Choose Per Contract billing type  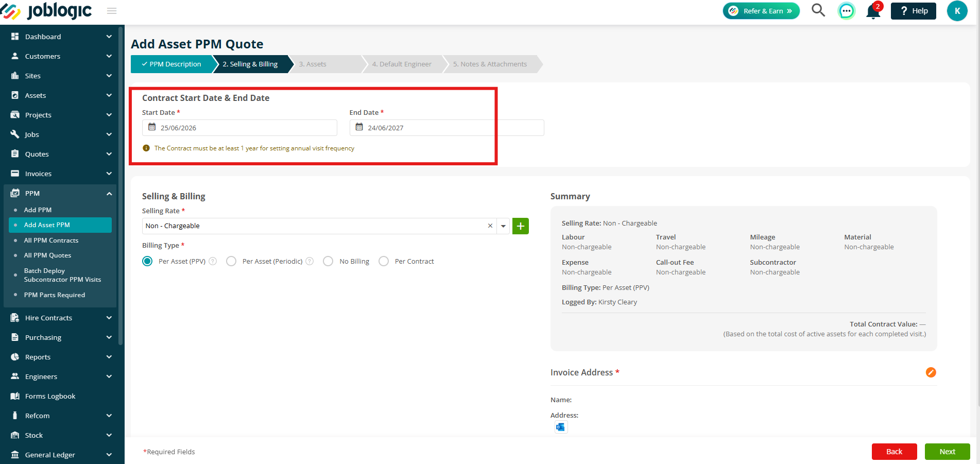click(x=384, y=261)
